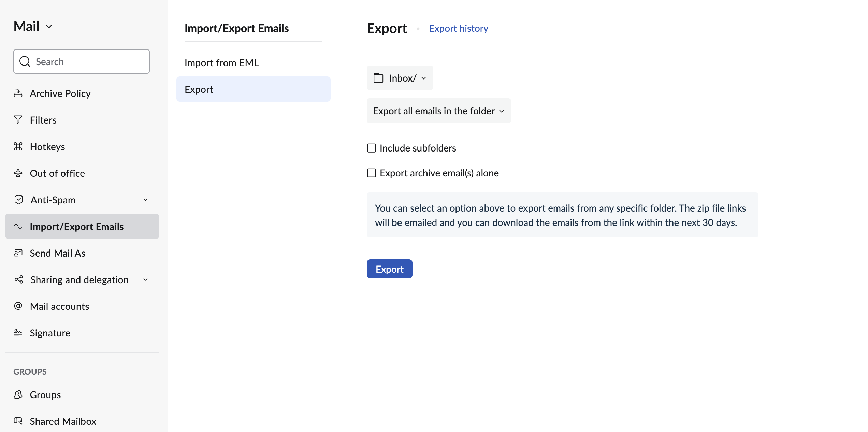Expand the Sharing and delegation section

145,279
